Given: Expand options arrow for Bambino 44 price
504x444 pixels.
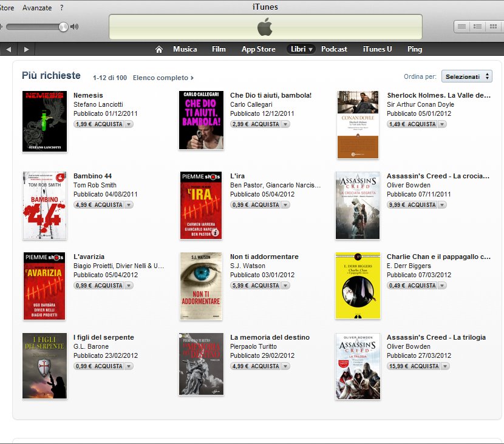Looking at the screenshot, I should point(129,204).
